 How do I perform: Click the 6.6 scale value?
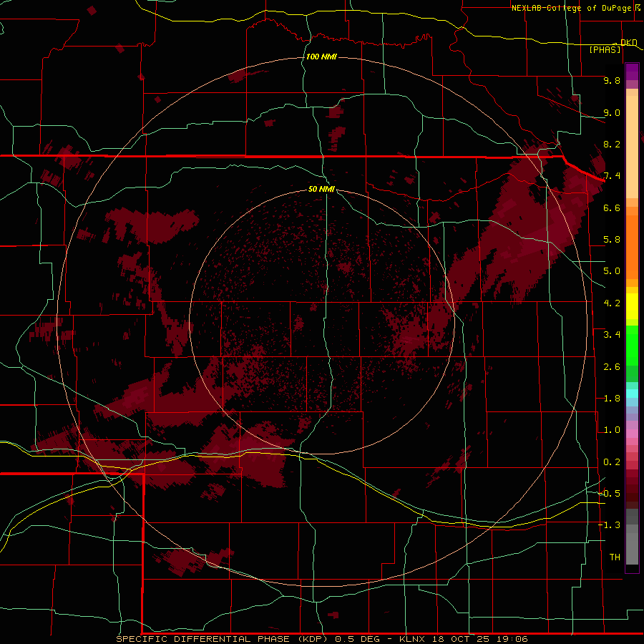coord(612,208)
